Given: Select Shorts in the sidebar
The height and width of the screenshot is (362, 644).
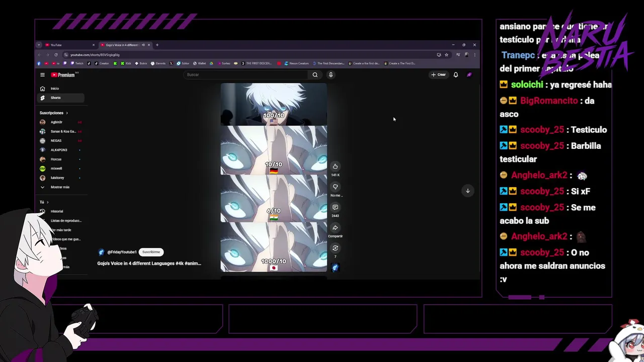Looking at the screenshot, I should point(61,98).
